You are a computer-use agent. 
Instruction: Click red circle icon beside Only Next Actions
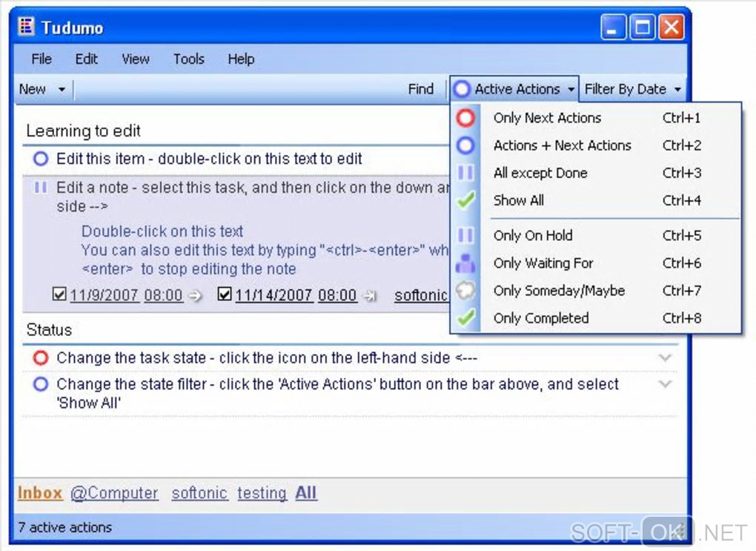[465, 118]
